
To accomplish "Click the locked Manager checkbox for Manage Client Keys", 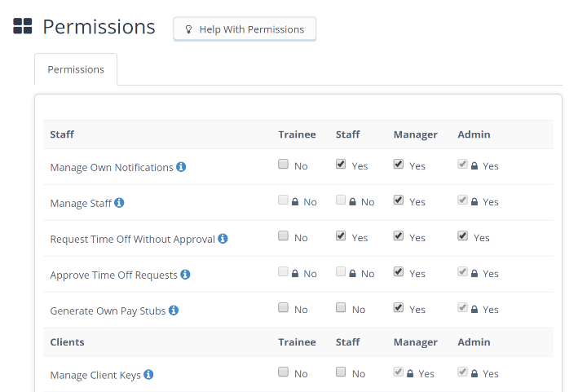I will (399, 372).
